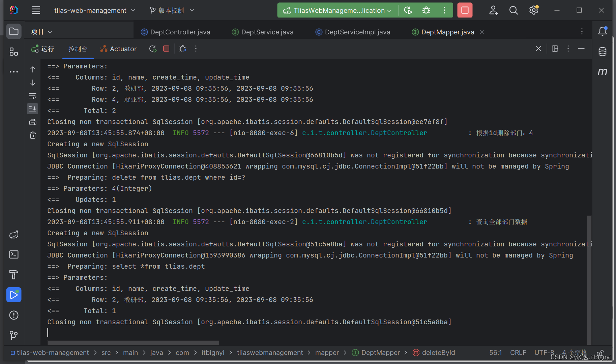Open the Structure tool window icon
The image size is (616, 364).
pyautogui.click(x=14, y=52)
